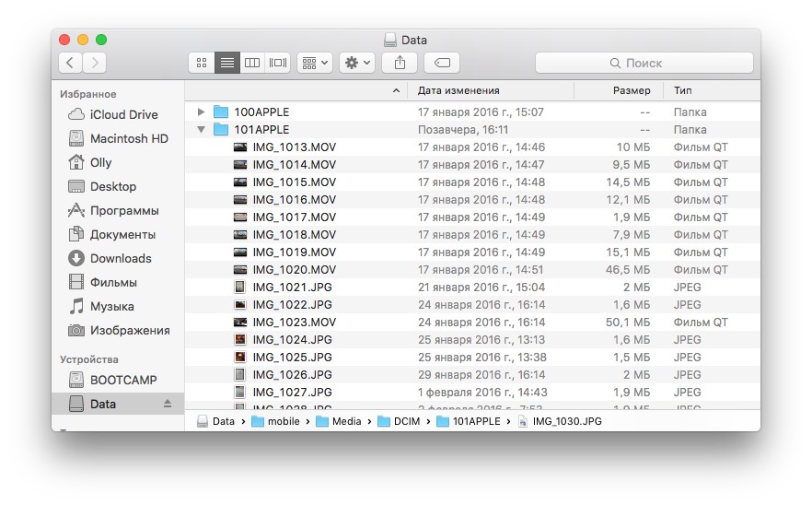812x505 pixels.
Task: Click the Edit Tags toolbar button
Action: (442, 63)
